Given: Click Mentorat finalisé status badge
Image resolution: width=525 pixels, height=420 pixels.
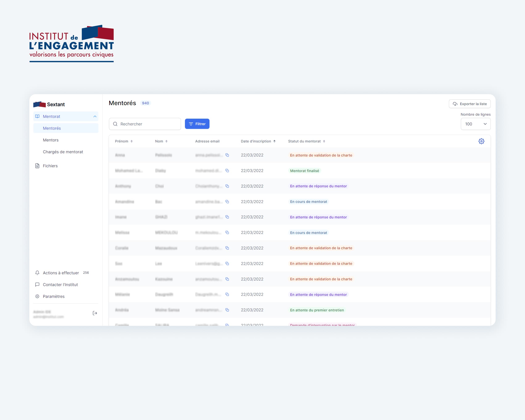Looking at the screenshot, I should [304, 171].
